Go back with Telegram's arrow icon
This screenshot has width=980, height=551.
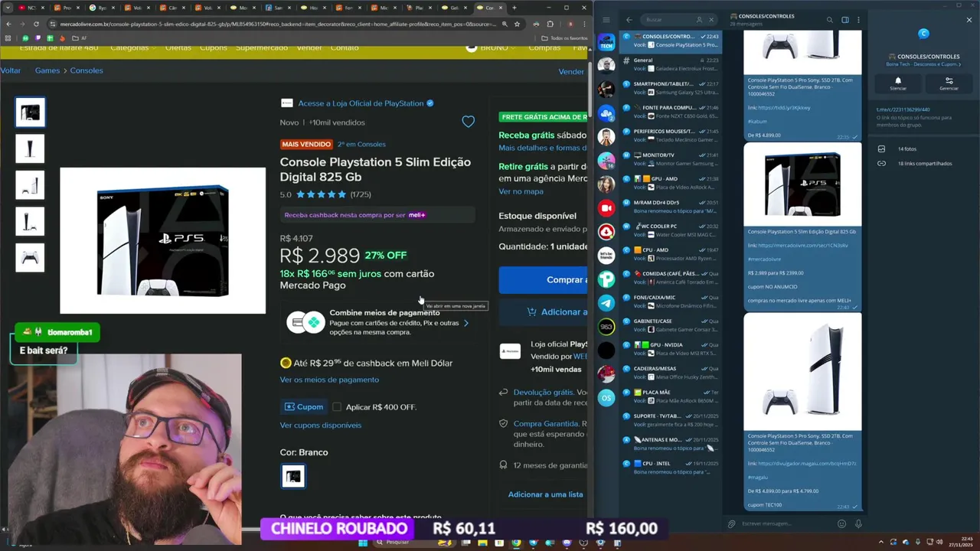(629, 20)
